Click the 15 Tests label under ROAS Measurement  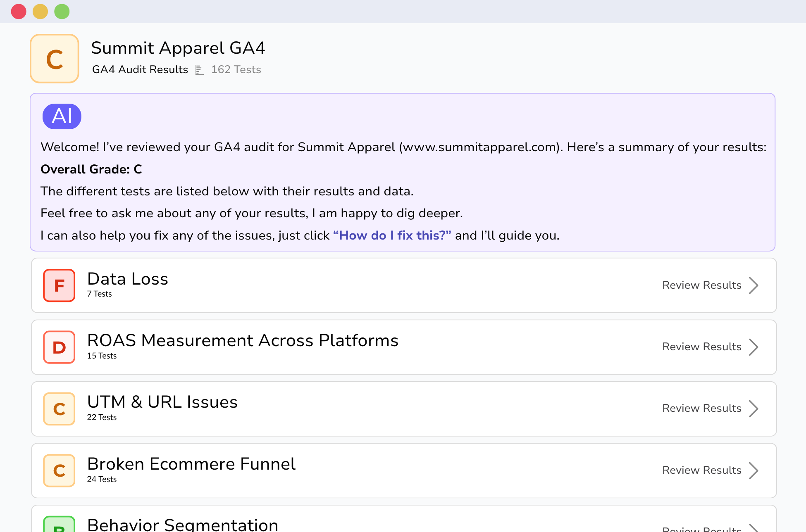tap(102, 356)
